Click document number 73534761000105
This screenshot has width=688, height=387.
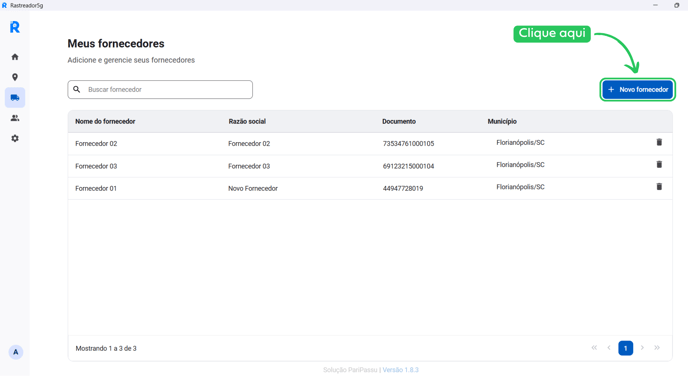click(408, 143)
